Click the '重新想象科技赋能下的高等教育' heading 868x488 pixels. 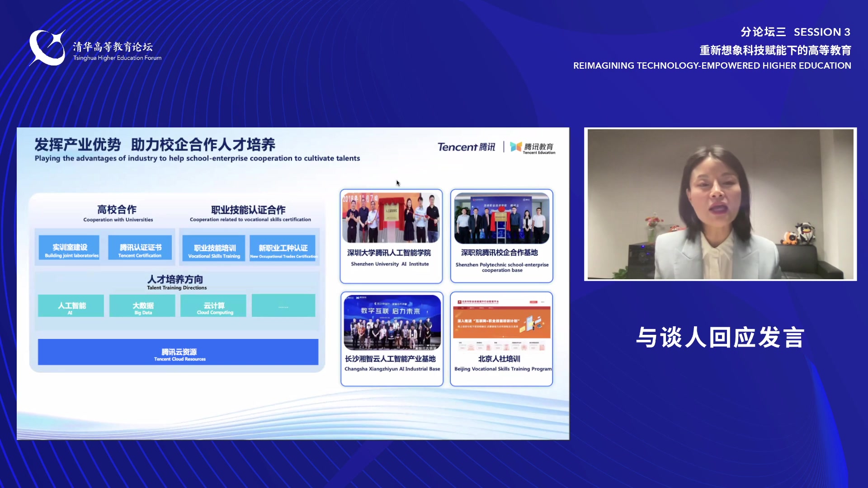coord(775,50)
